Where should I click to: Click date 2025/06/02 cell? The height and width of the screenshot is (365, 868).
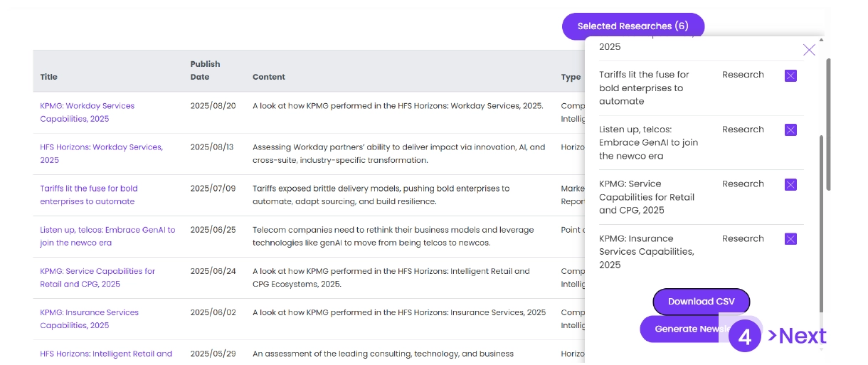[213, 312]
